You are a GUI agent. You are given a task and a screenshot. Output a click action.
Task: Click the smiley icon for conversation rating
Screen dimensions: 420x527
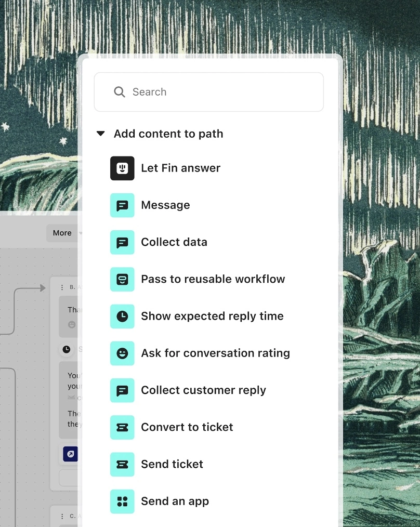(122, 353)
